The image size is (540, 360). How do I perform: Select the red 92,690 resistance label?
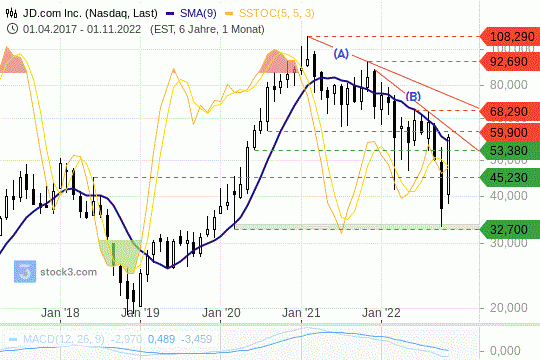click(x=510, y=62)
